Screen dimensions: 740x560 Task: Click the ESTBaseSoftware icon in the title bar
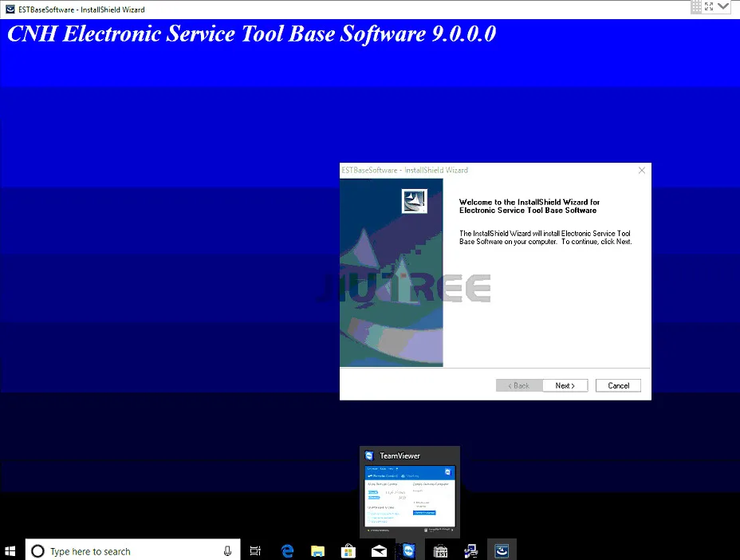(10, 9)
